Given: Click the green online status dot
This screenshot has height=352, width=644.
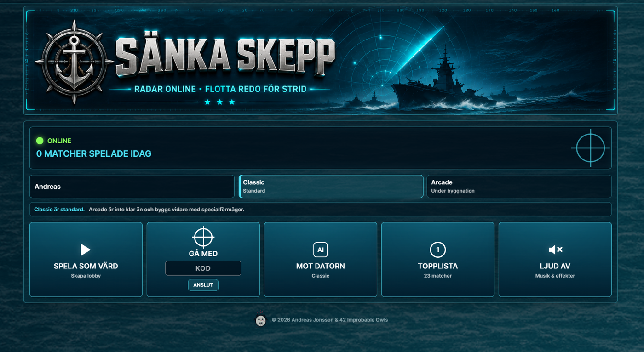Looking at the screenshot, I should [x=40, y=141].
